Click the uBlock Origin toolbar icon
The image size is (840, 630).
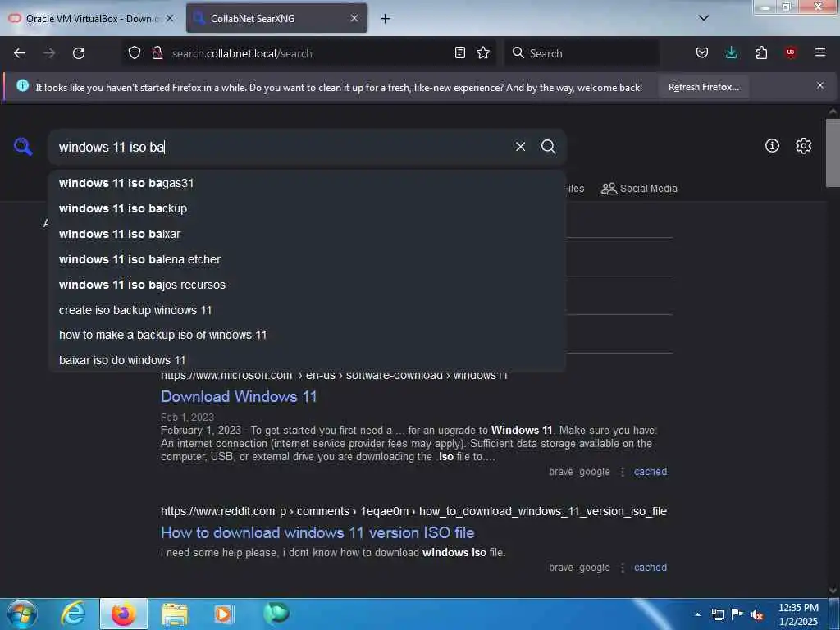[790, 52]
